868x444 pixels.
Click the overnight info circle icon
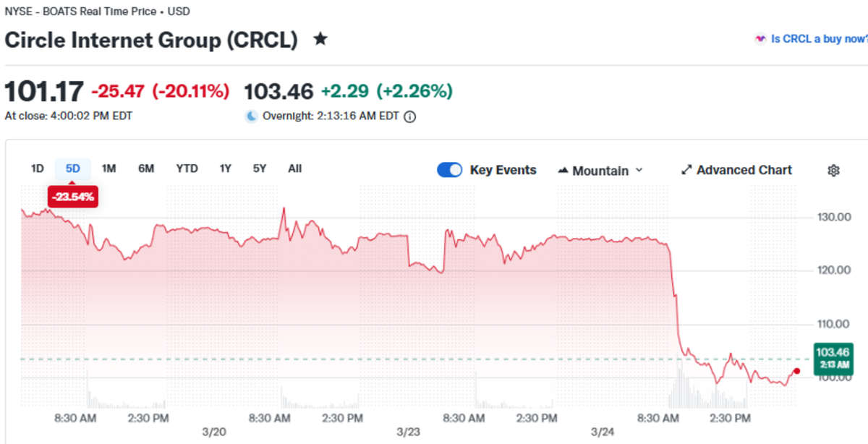click(409, 116)
